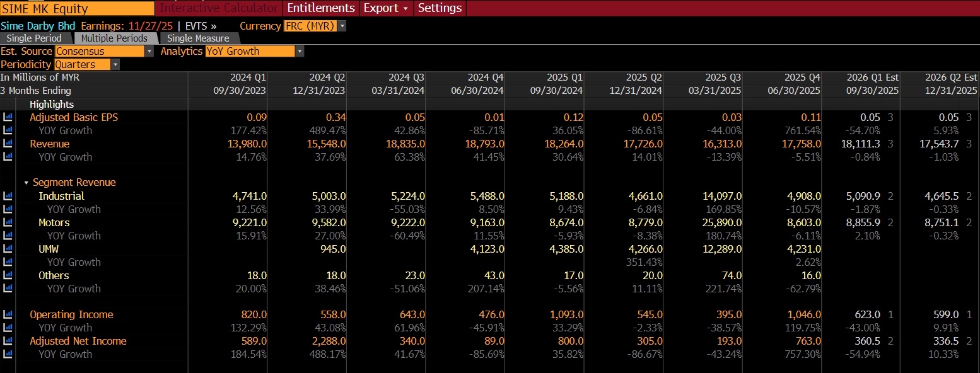Select the Others segment label

[x=54, y=275]
